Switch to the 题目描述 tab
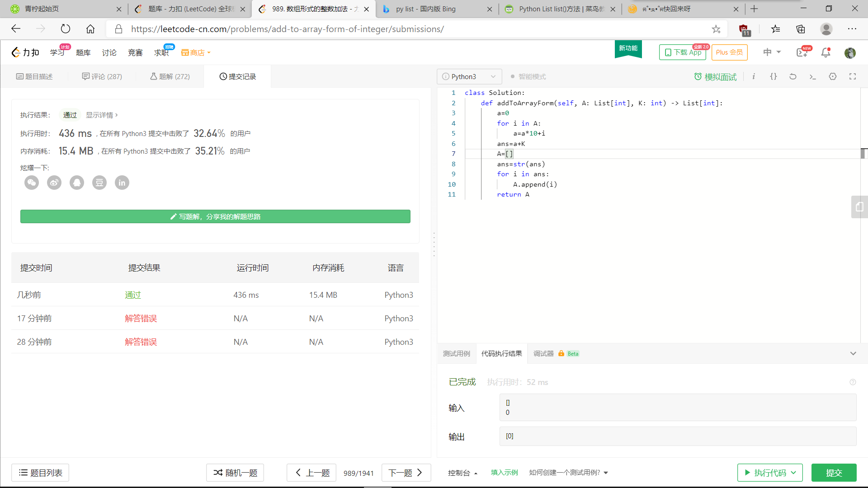 (34, 77)
